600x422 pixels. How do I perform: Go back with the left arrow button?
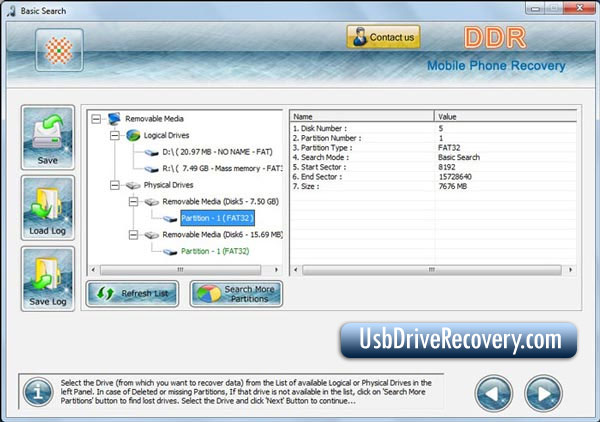point(494,393)
